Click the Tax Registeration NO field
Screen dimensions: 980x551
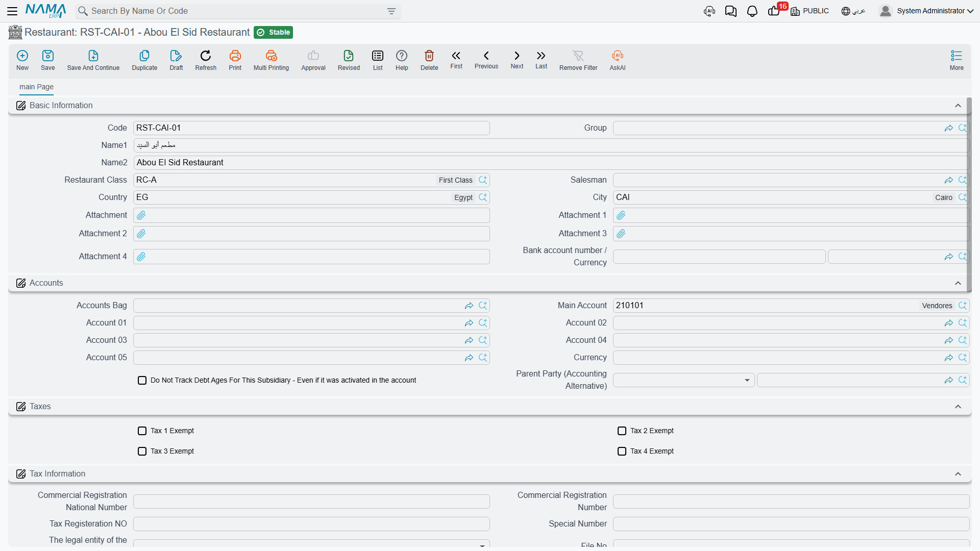pyautogui.click(x=311, y=524)
